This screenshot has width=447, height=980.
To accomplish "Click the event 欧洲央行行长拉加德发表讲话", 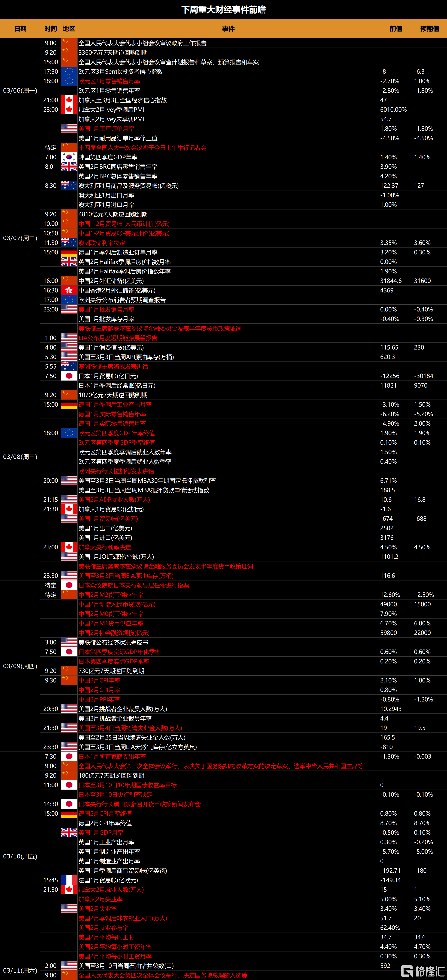I will tap(116, 471).
